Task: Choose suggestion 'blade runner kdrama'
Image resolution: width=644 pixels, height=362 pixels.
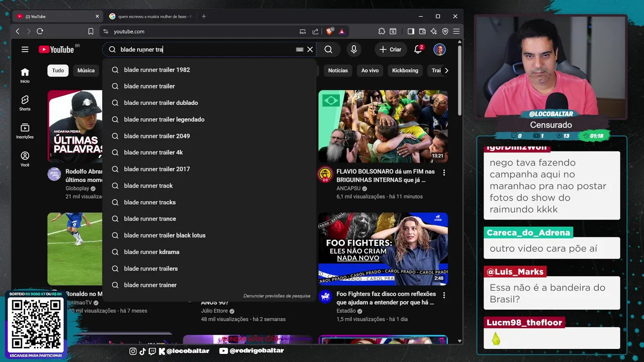Action: tap(209, 252)
